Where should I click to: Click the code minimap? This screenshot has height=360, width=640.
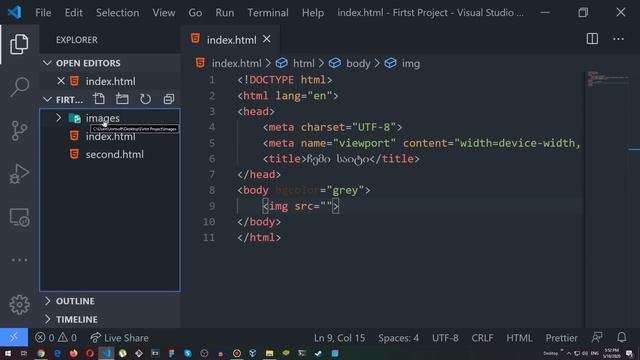pos(607,79)
